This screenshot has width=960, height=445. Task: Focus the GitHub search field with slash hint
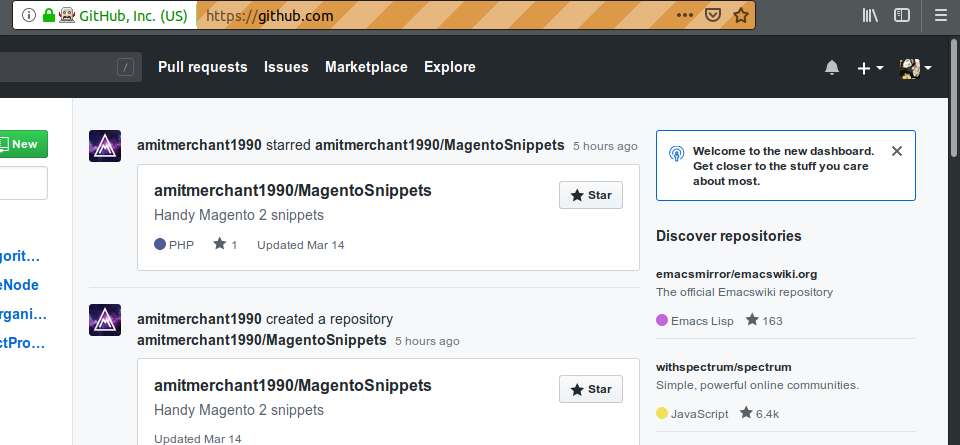coord(70,67)
